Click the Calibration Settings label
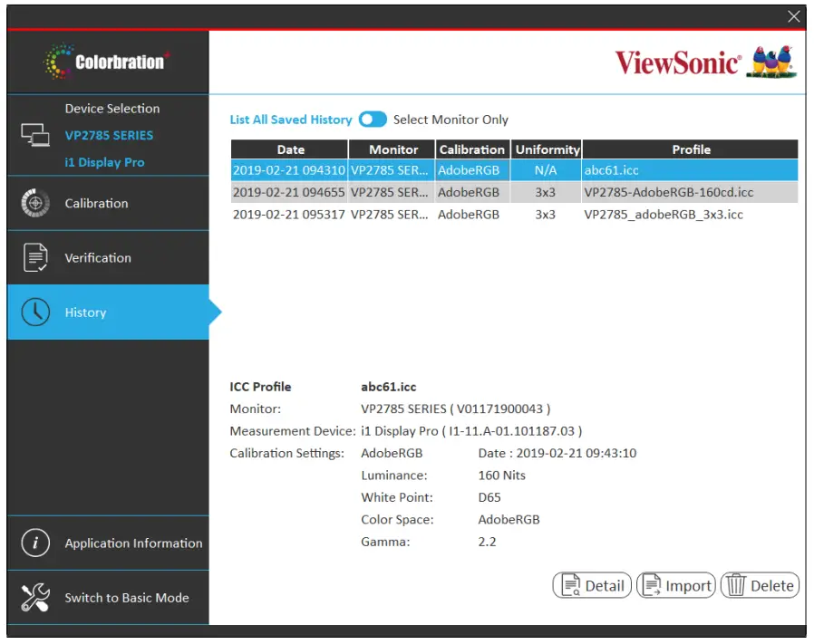 pos(286,454)
